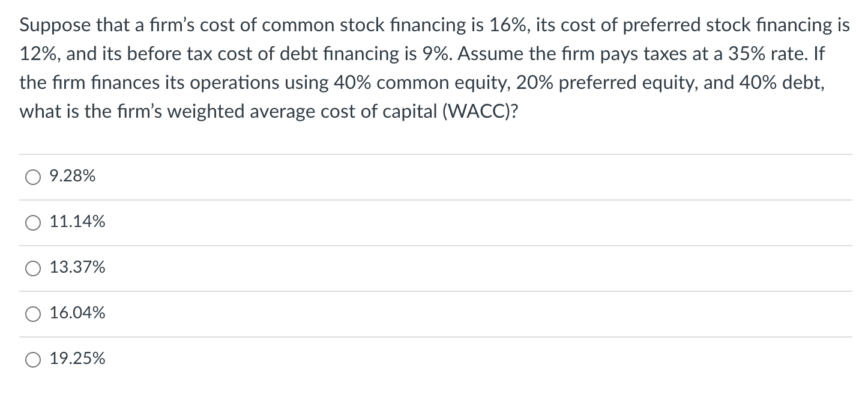
Task: Select the 11.14% answer radio button
Action: [x=32, y=222]
